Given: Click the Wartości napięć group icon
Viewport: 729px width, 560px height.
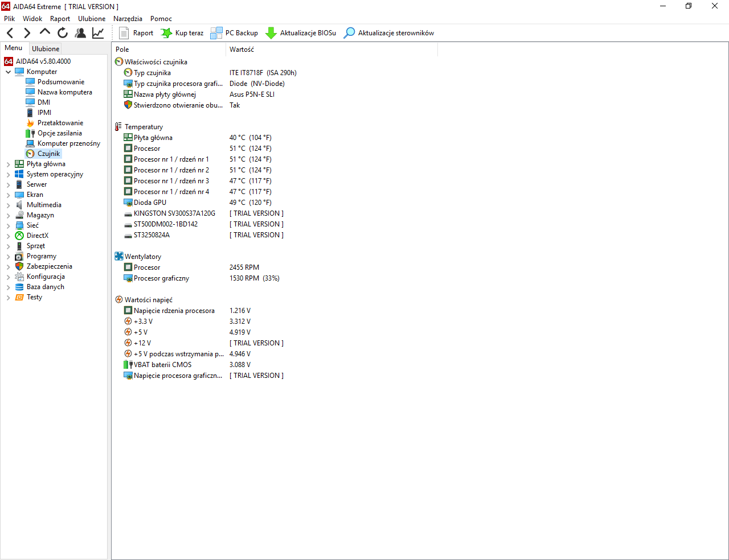Looking at the screenshot, I should pyautogui.click(x=119, y=300).
